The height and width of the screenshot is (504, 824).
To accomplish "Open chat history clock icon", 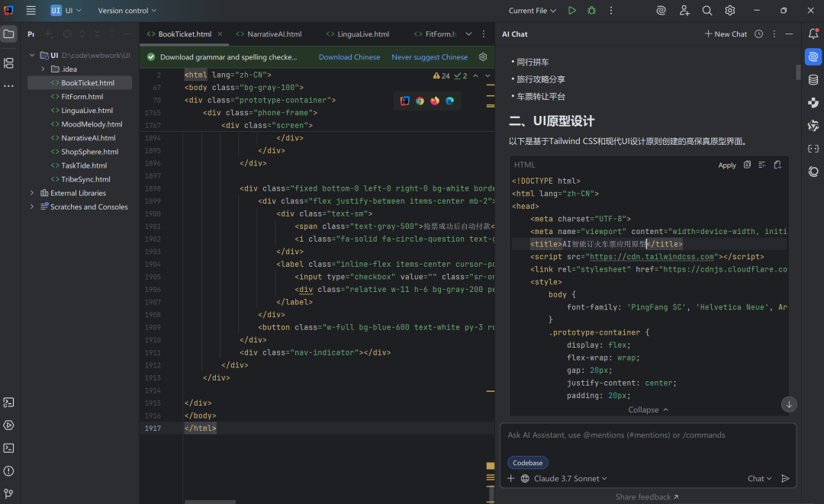I will click(x=758, y=34).
